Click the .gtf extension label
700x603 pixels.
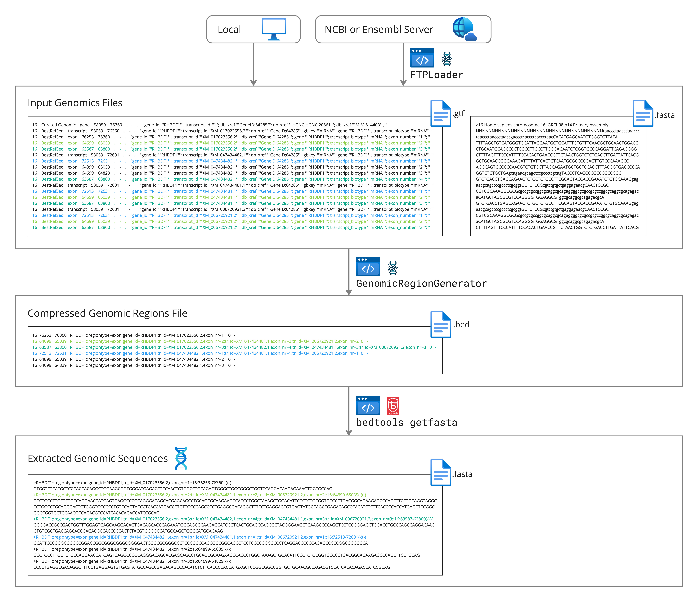458,114
